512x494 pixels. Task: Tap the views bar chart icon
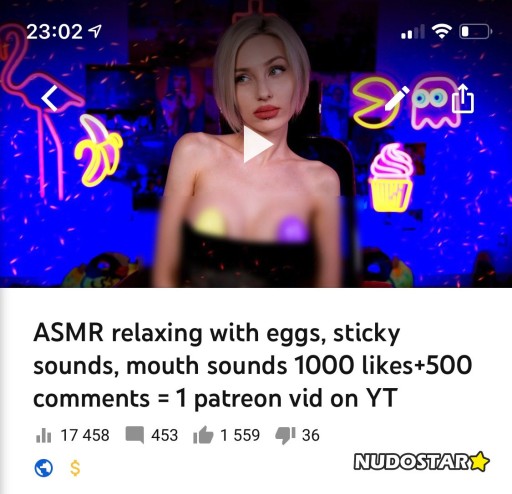pyautogui.click(x=44, y=435)
